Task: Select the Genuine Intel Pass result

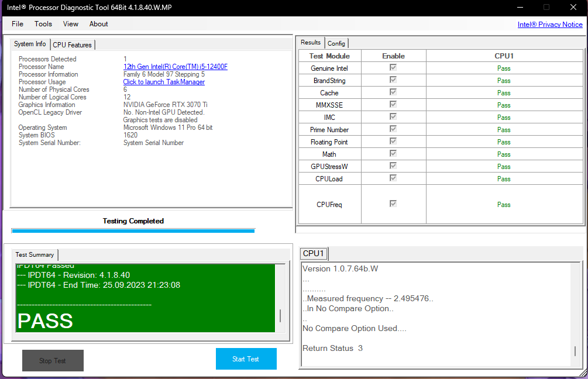Action: (504, 68)
